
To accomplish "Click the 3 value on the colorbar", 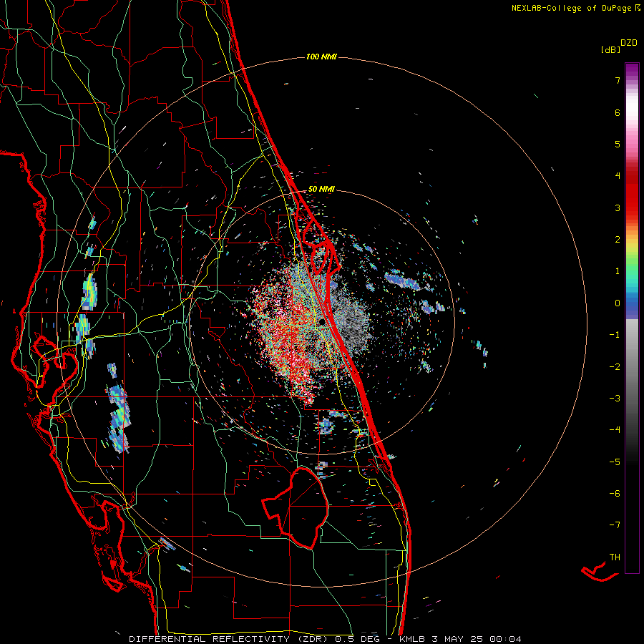I will pos(618,208).
